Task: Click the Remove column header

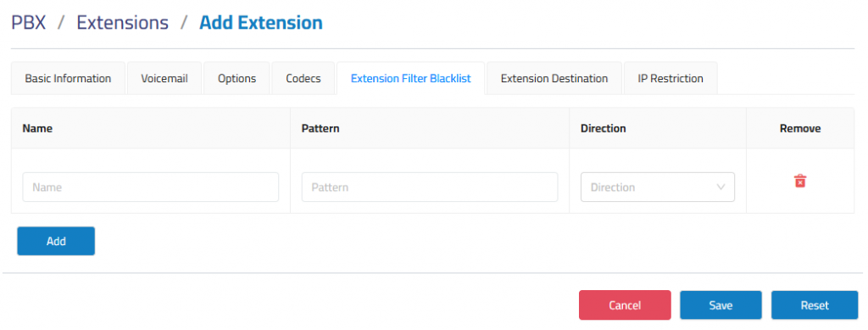Action: point(800,128)
